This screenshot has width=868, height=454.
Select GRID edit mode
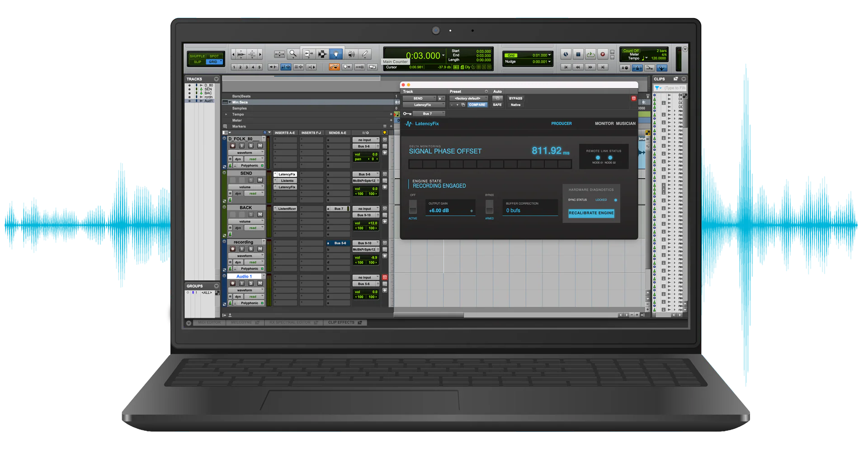[x=214, y=62]
